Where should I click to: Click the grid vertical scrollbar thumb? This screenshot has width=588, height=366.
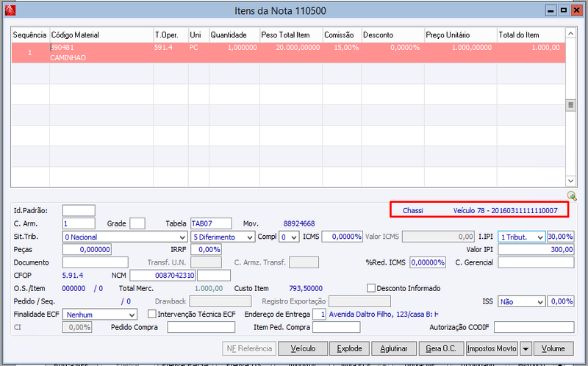coord(570,105)
